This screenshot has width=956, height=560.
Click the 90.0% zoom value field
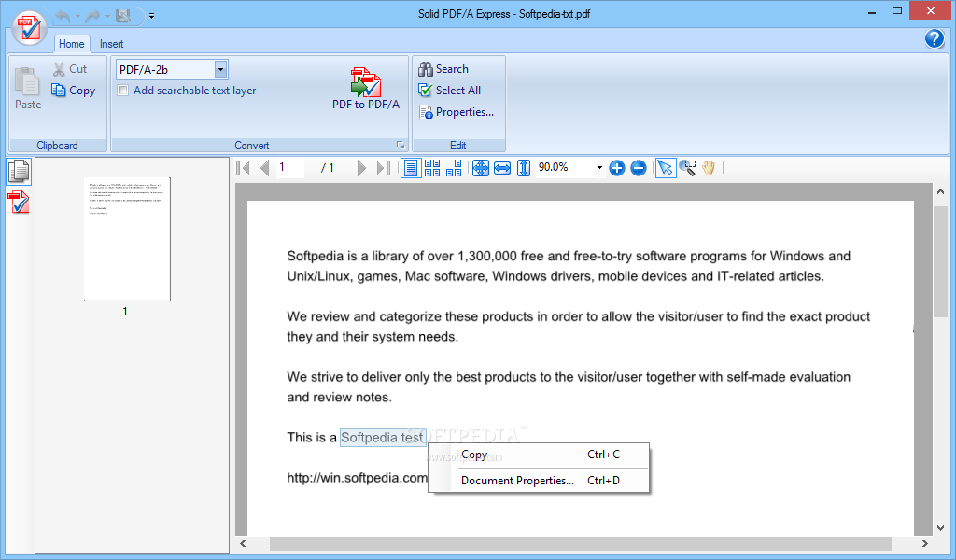click(564, 167)
